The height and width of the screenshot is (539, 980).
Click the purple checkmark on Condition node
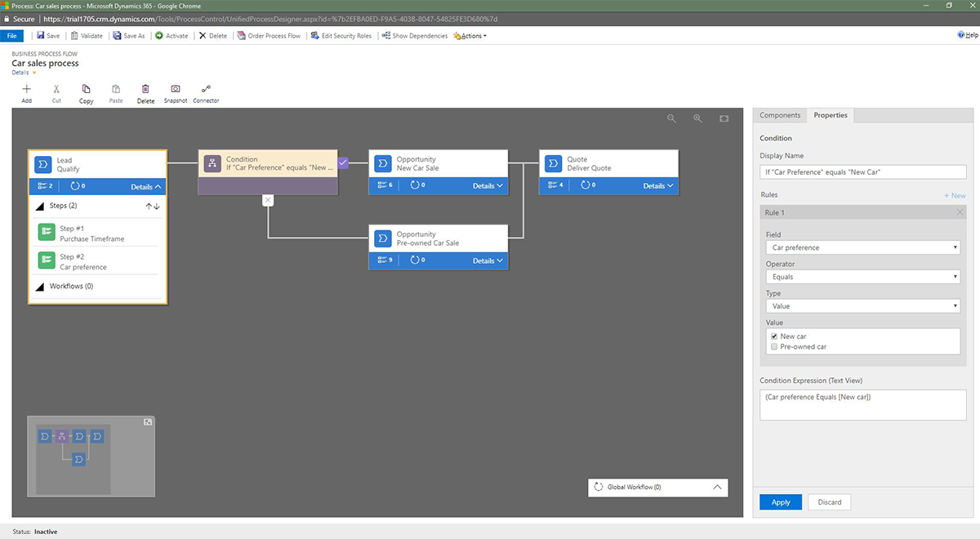[x=343, y=163]
